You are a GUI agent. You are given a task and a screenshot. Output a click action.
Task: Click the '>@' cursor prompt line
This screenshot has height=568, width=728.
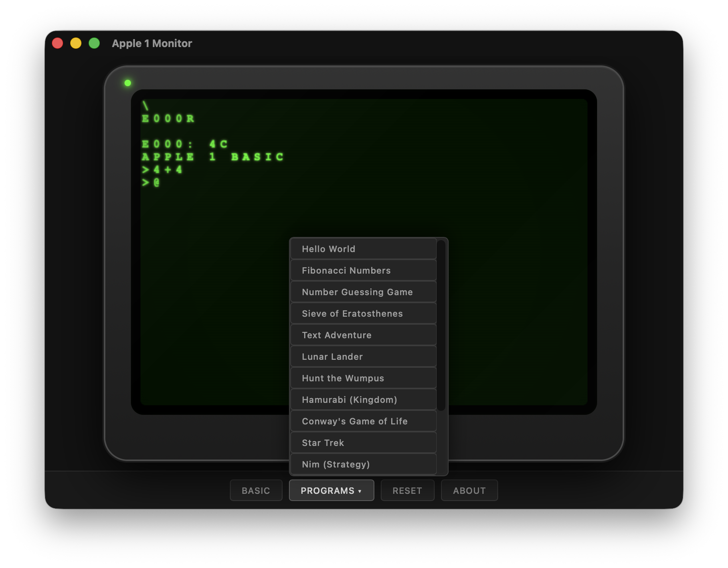coord(151,182)
